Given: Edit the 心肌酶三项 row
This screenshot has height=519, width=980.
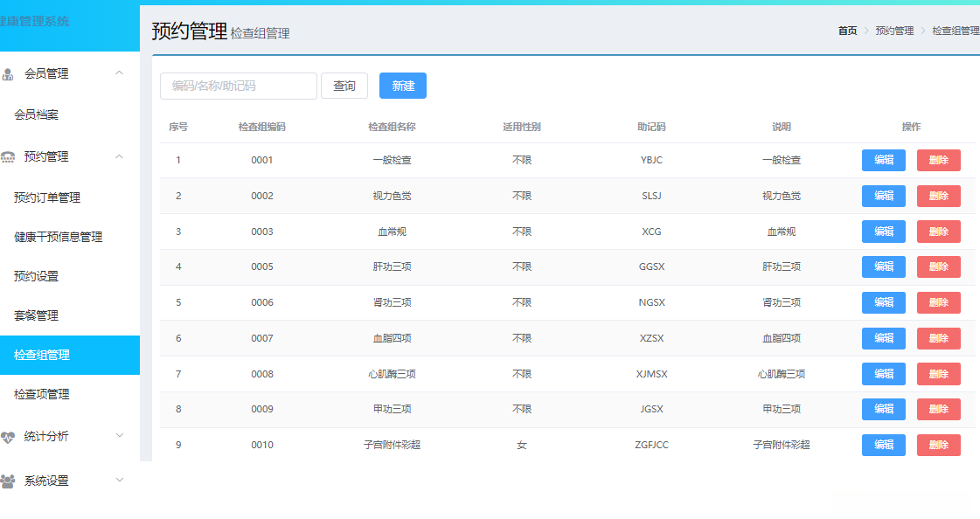Looking at the screenshot, I should [x=884, y=374].
